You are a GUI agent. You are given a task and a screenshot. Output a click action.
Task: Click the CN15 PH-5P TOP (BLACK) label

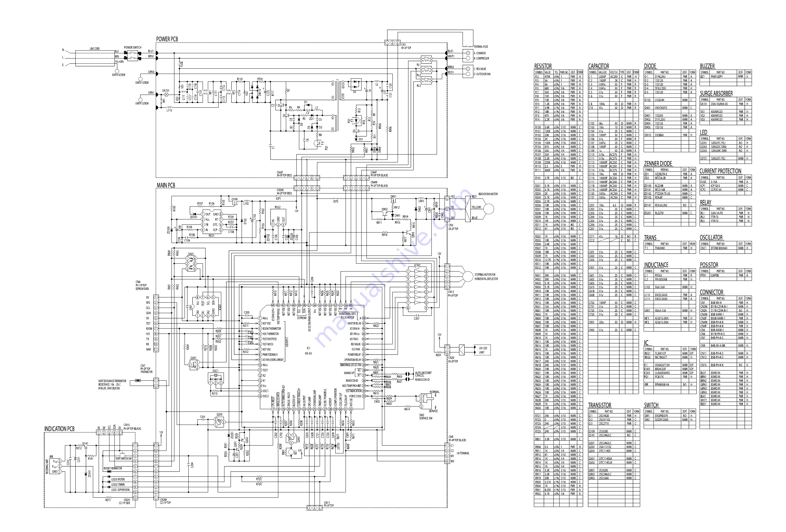(132, 427)
